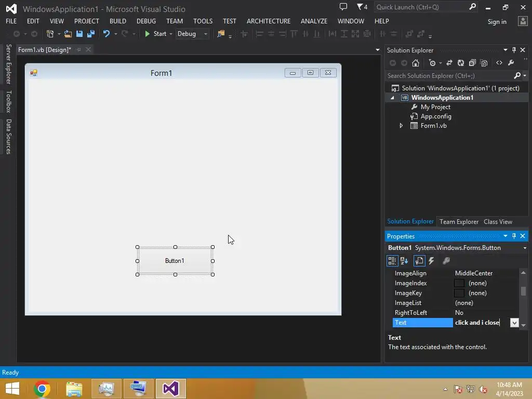Sort properties alphabetically
532x399 pixels.
(x=404, y=261)
